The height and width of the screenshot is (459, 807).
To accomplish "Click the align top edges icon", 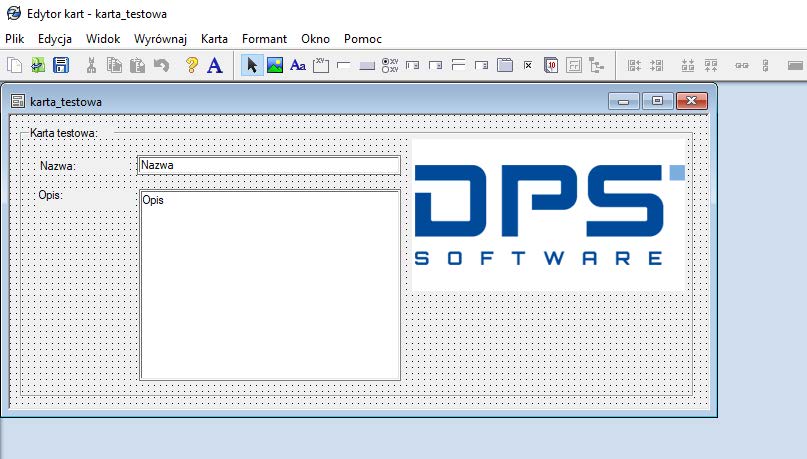I will coord(711,65).
